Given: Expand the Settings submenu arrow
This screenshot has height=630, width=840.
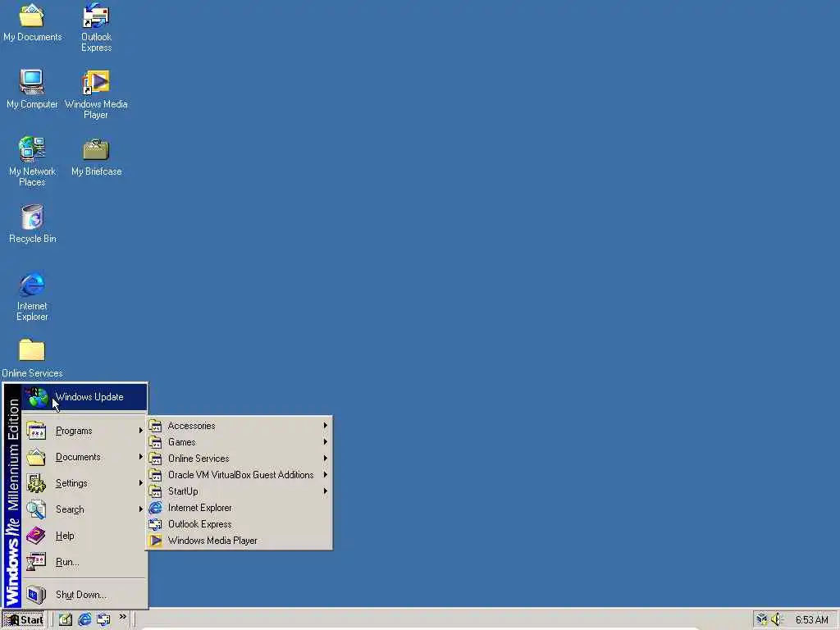Looking at the screenshot, I should (140, 483).
